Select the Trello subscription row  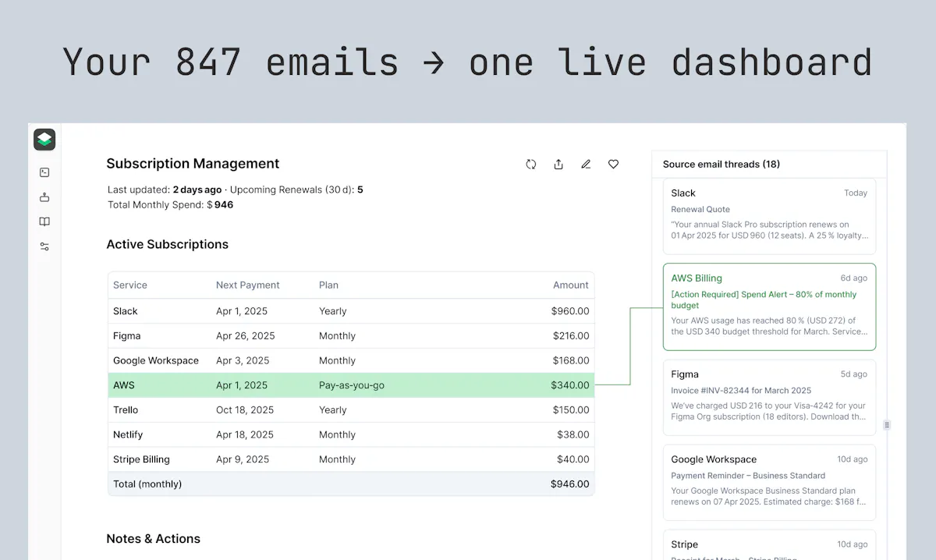(351, 410)
